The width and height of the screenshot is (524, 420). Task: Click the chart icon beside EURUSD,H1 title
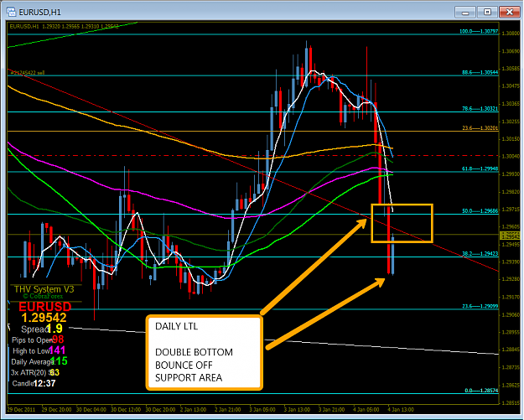pos(12,12)
